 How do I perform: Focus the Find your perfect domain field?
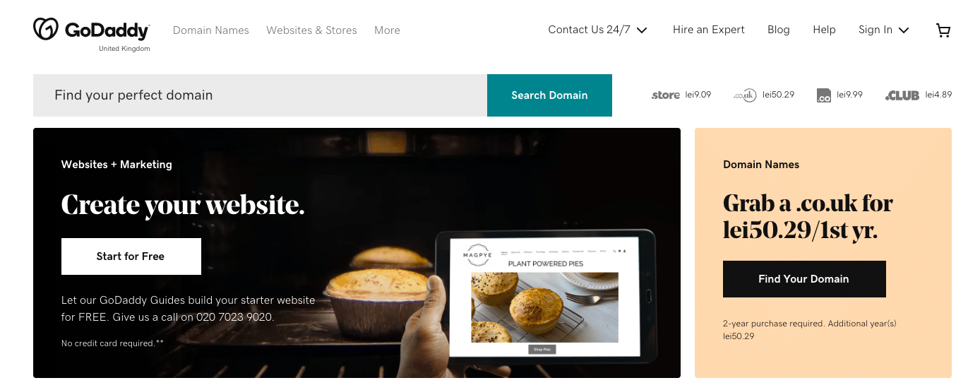(x=260, y=95)
